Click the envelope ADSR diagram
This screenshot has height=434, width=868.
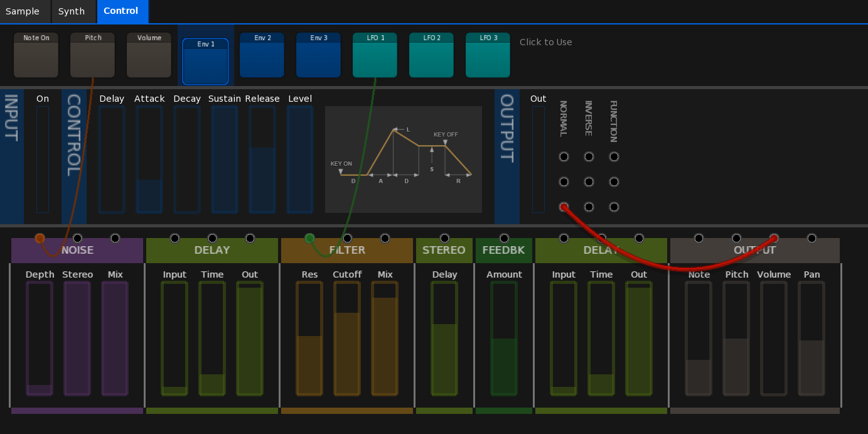click(403, 160)
